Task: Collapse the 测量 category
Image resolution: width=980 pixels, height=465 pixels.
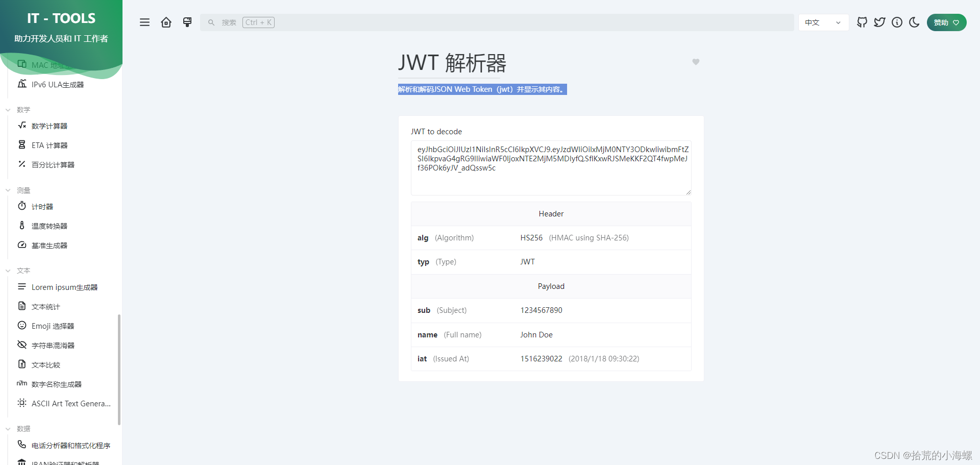Action: pyautogui.click(x=18, y=190)
